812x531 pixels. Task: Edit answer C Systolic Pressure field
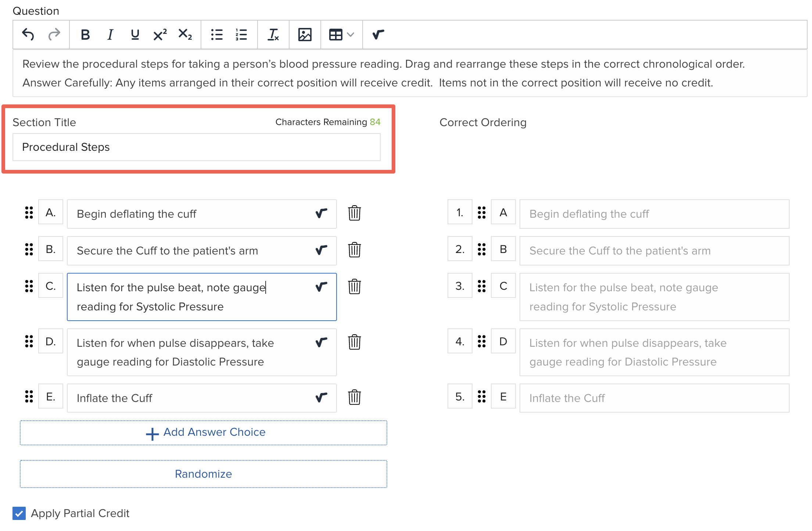tap(202, 297)
